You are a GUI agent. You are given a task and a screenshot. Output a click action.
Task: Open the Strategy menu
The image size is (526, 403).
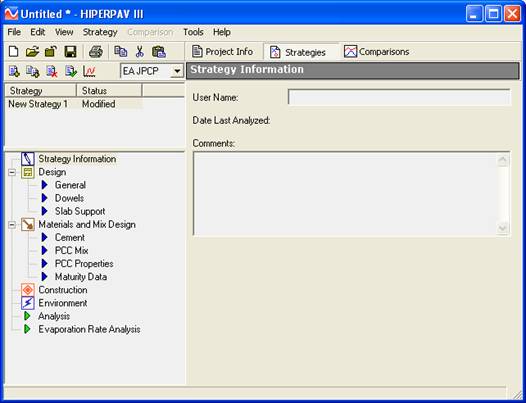pos(100,32)
